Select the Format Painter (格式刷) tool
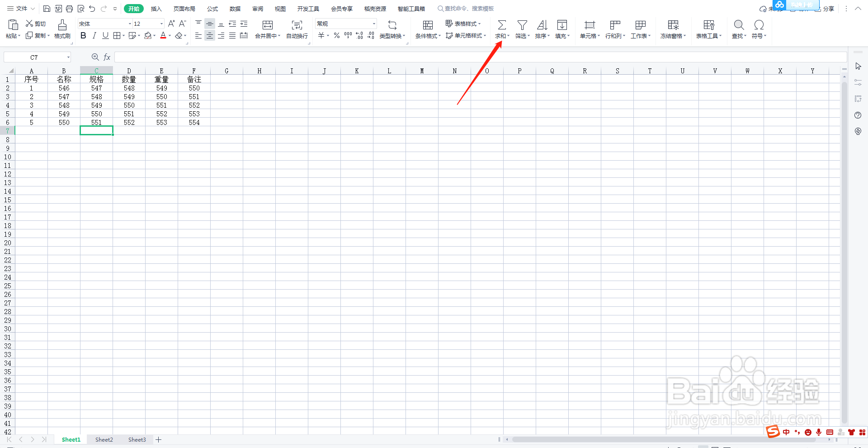868x448 pixels. pos(62,29)
